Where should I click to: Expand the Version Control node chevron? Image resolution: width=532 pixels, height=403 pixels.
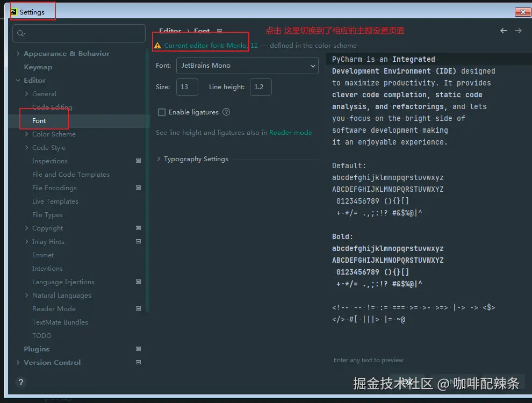(18, 362)
